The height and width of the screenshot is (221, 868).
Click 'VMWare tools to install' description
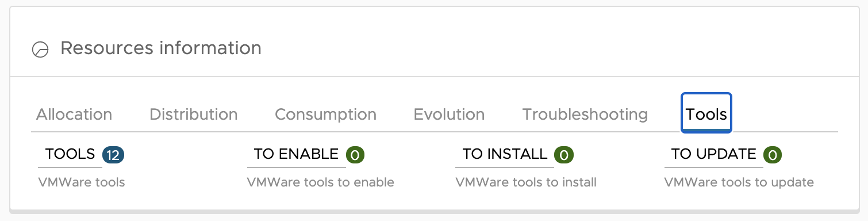526,182
